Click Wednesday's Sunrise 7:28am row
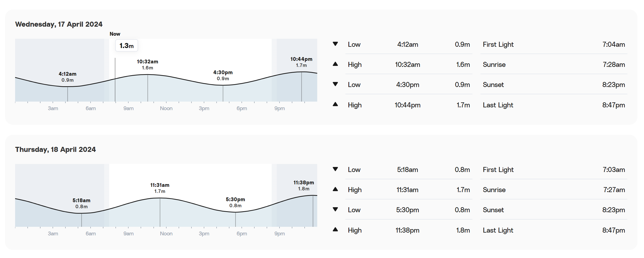 [553, 65]
